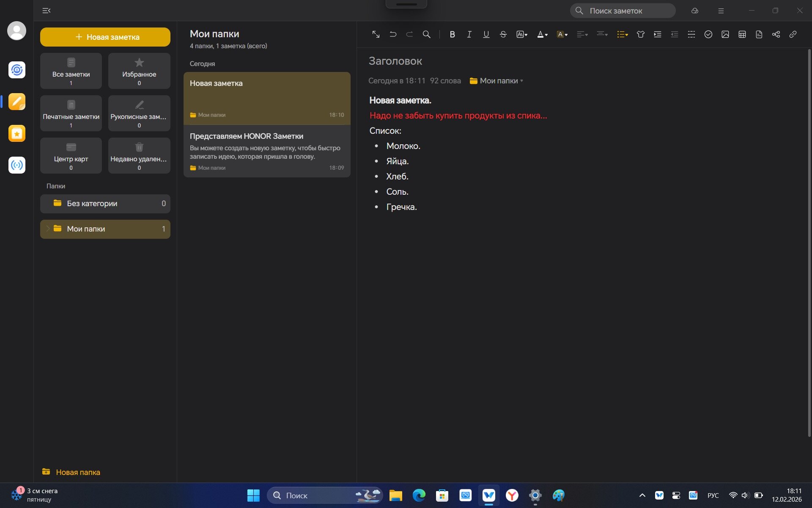Click the Новая заметка button
Viewport: 812px width, 508px height.
point(105,37)
